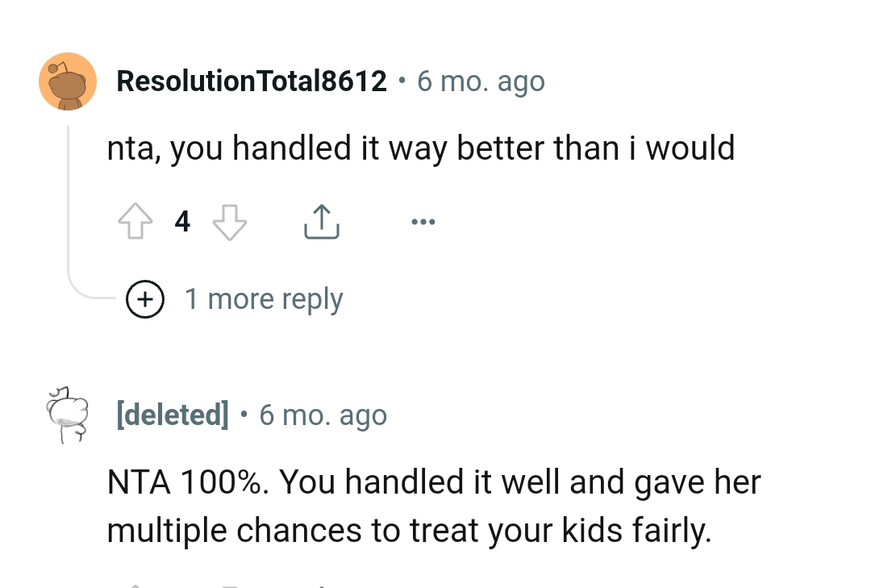
Task: Click the 6 mo. ago timestamp on first comment
Action: (x=481, y=81)
